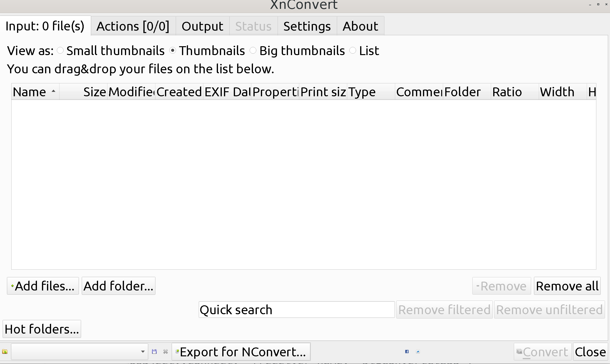The width and height of the screenshot is (610, 364).
Task: Sort by the Type column header
Action: (x=371, y=92)
